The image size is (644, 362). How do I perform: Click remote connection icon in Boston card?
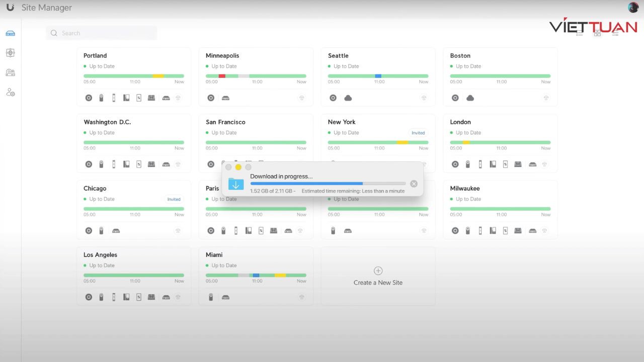(x=546, y=98)
